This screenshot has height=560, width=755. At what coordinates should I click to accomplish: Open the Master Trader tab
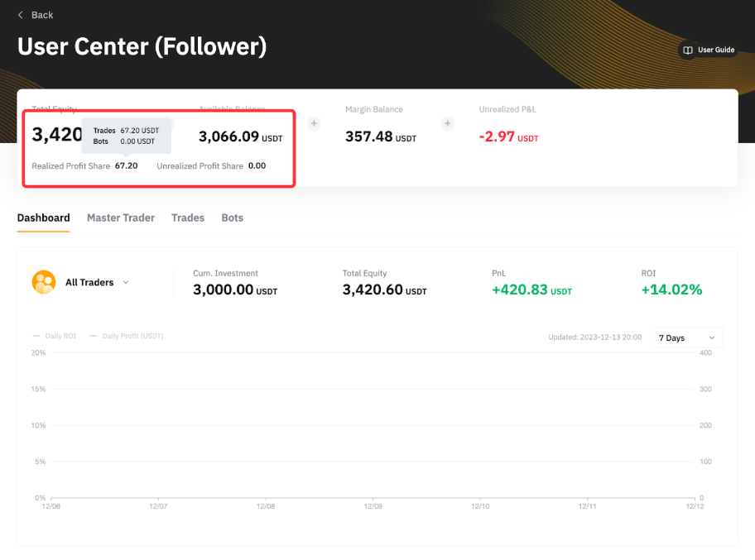tap(121, 218)
